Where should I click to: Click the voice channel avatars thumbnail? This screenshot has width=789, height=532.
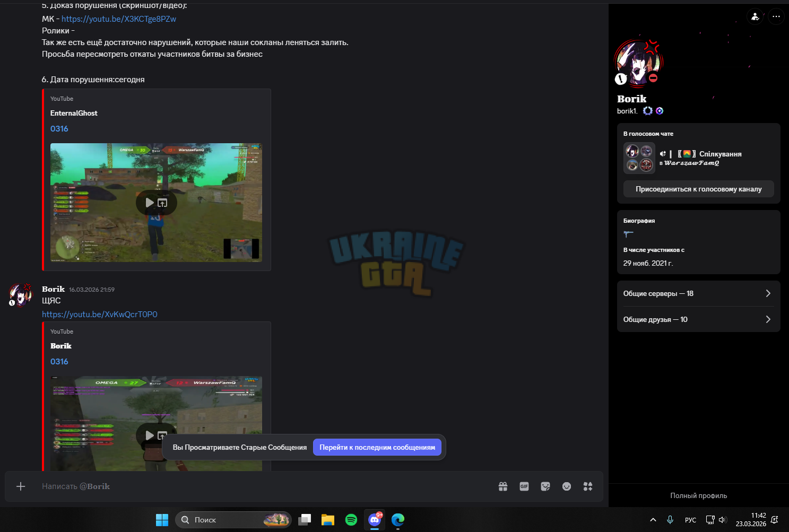(x=639, y=158)
